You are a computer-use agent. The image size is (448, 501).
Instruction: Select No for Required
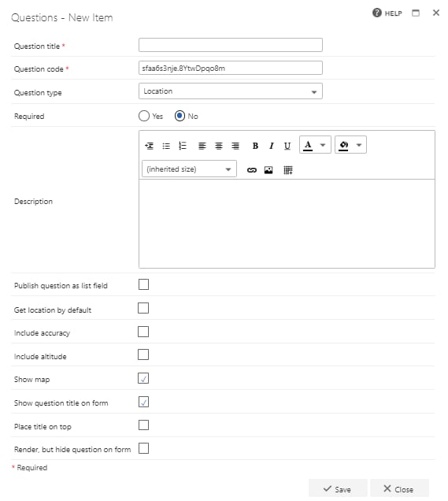point(180,116)
